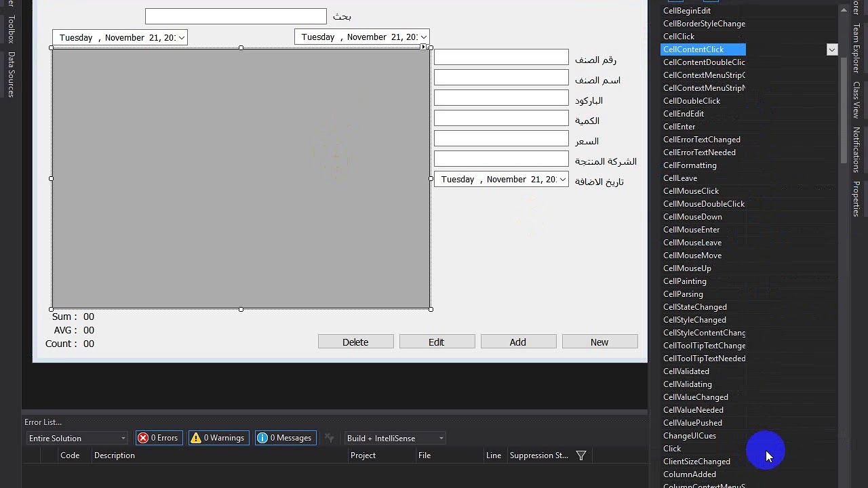Select the CellBorderStyleChanged event

(704, 24)
